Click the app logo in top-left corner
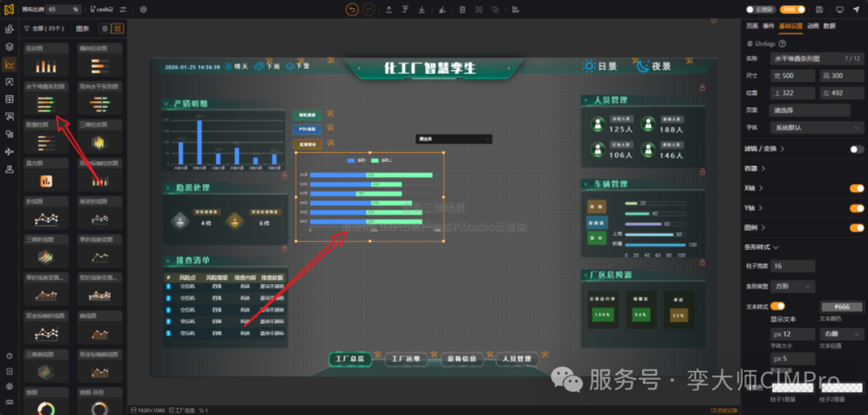868x415 pixels. pos(9,10)
